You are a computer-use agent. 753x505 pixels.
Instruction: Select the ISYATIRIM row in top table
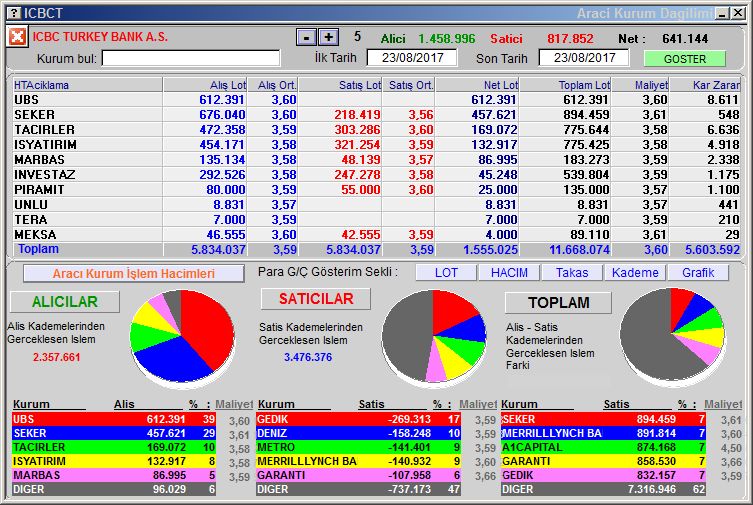tap(376, 144)
